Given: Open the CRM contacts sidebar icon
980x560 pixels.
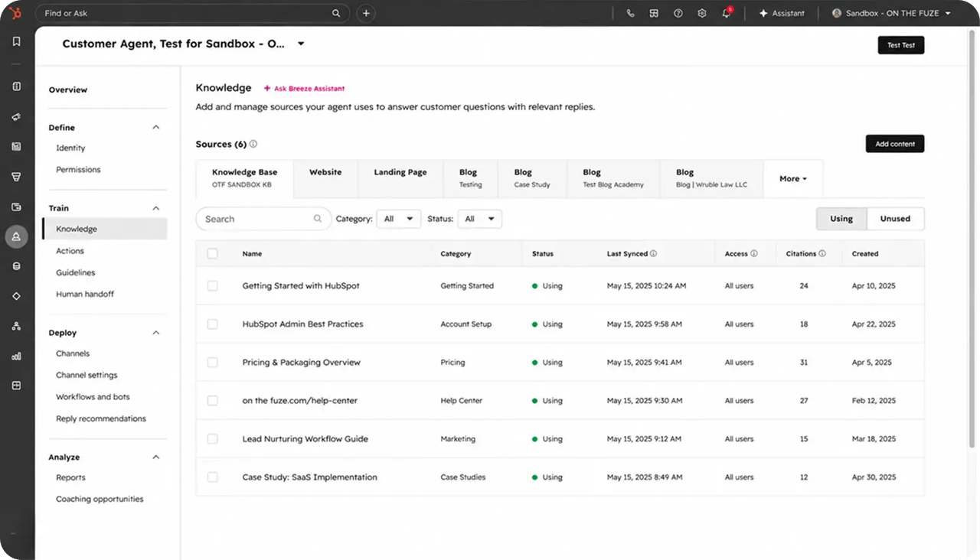Looking at the screenshot, I should click(x=16, y=86).
